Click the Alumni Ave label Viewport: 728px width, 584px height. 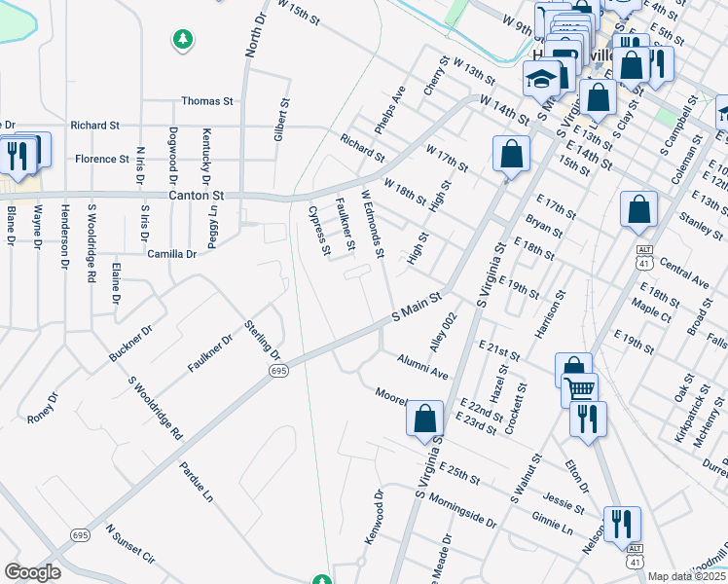tap(422, 366)
